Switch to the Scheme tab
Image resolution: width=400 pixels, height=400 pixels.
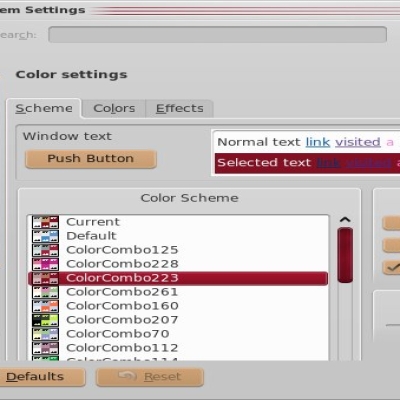[x=44, y=108]
